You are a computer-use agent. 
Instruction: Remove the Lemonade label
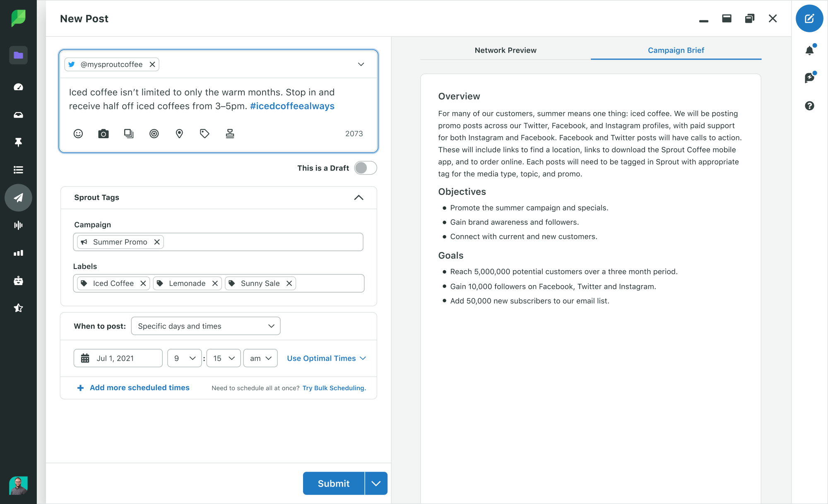[x=215, y=283]
